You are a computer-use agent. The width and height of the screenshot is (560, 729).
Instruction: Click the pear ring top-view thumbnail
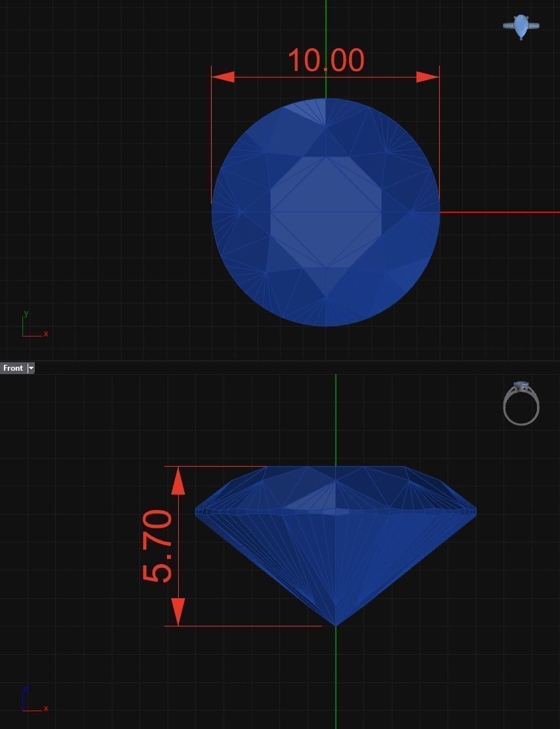[521, 27]
